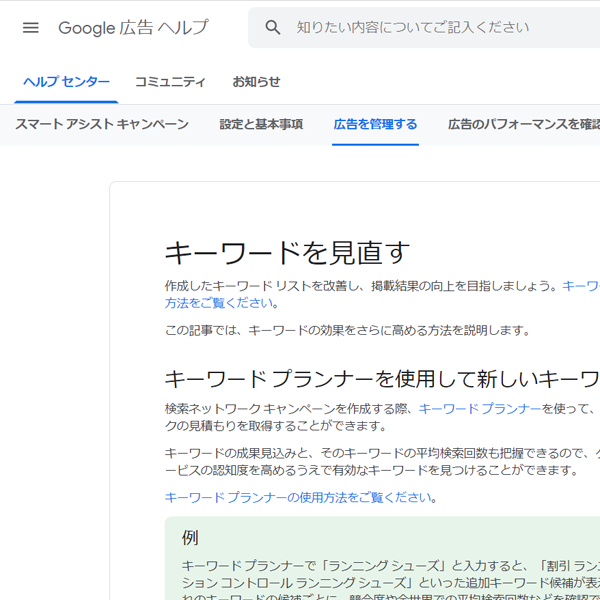Click paragraph starting キーワードの成果見込みと
The height and width of the screenshot is (600, 600).
pyautogui.click(x=382, y=461)
